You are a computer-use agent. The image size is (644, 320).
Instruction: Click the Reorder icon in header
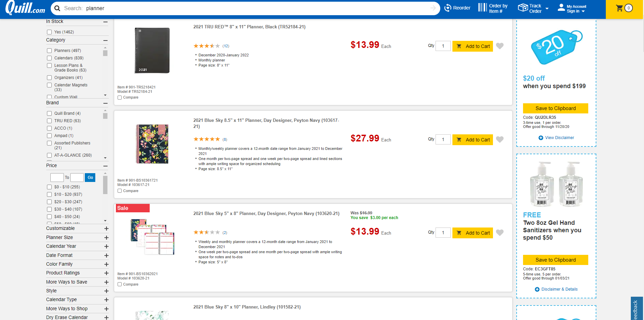[x=448, y=8]
